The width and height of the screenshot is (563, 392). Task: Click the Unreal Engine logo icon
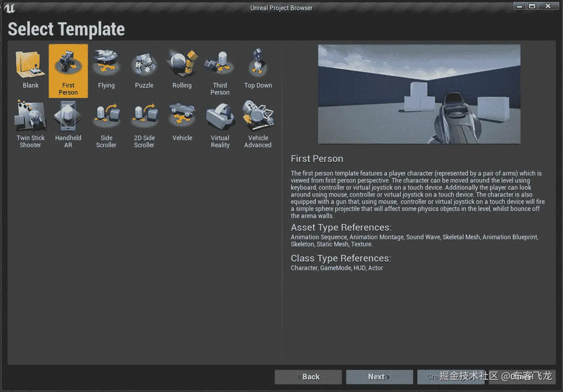10,8
